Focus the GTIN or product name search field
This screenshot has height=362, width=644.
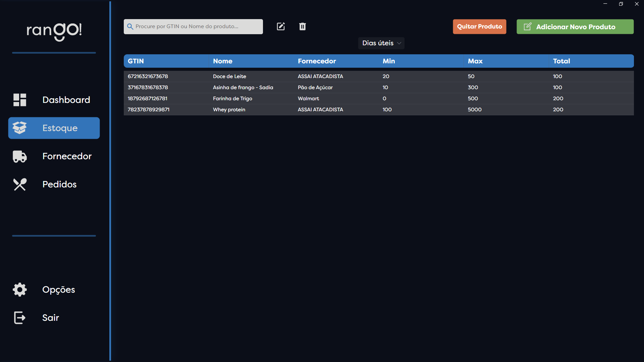(x=198, y=26)
